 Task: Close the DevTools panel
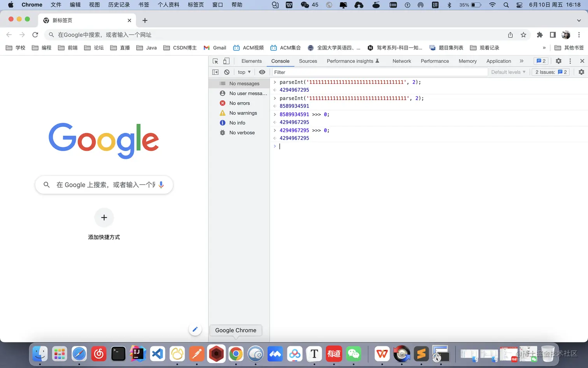click(582, 61)
